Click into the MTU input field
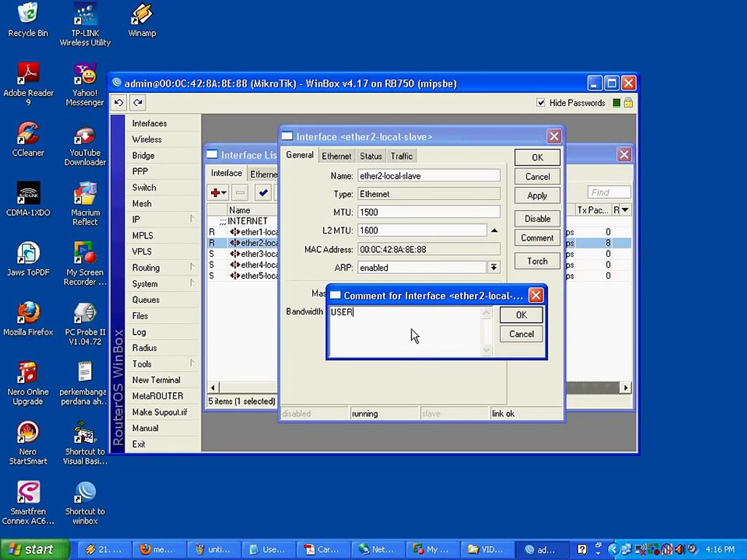747x560 pixels. click(428, 212)
